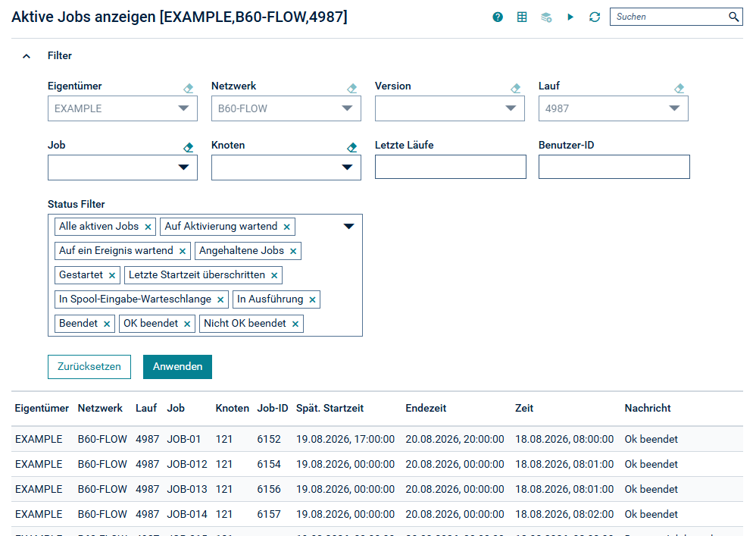Open the Job dropdown
756x536 pixels.
tap(123, 168)
